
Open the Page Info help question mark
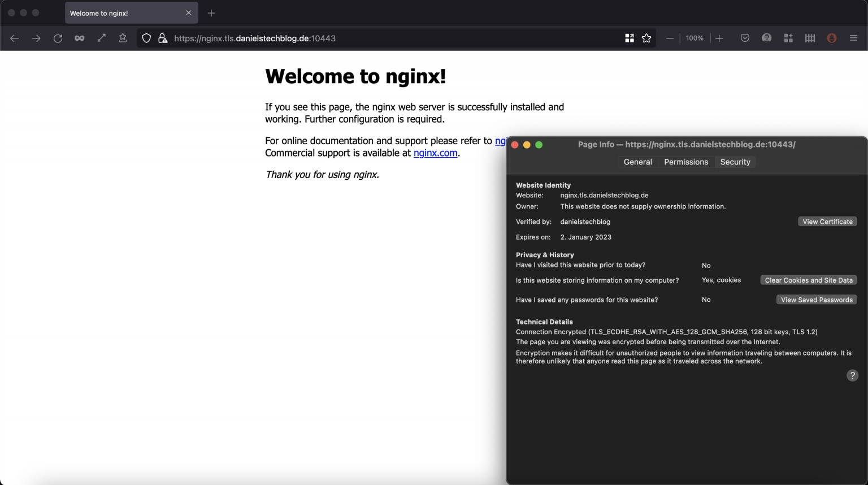852,375
